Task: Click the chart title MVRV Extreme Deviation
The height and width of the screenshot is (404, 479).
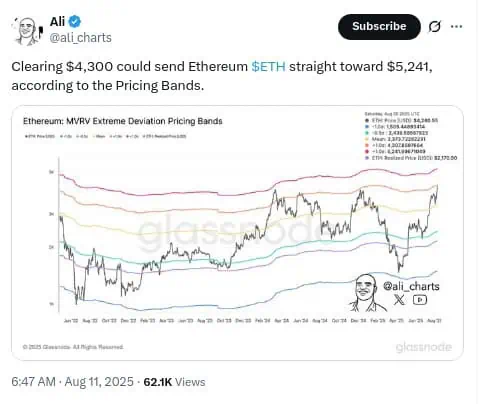Action: pyautogui.click(x=123, y=121)
